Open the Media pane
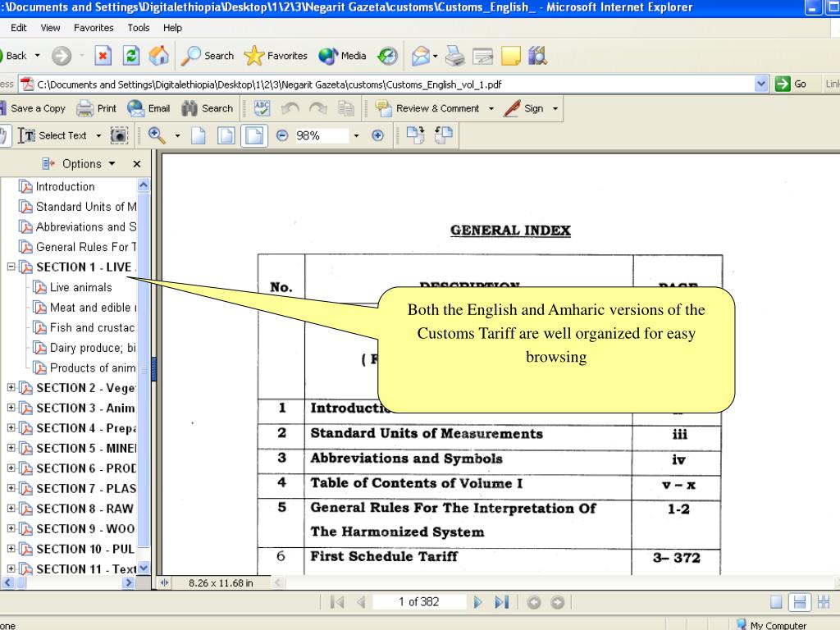Screen dimensions: 840x630 click(342, 55)
